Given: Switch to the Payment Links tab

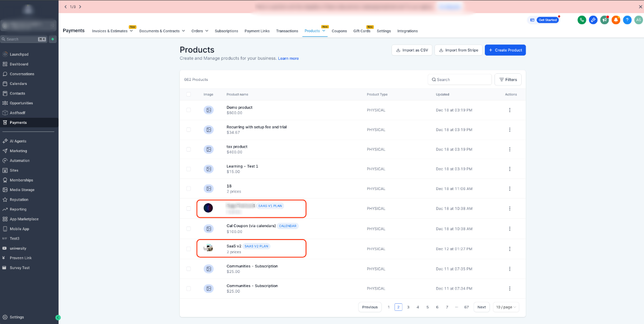Looking at the screenshot, I should click(x=257, y=31).
